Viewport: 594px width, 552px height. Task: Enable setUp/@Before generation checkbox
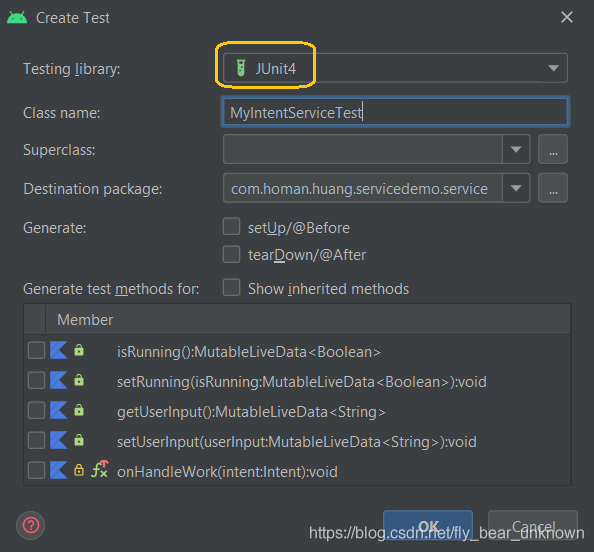click(231, 227)
